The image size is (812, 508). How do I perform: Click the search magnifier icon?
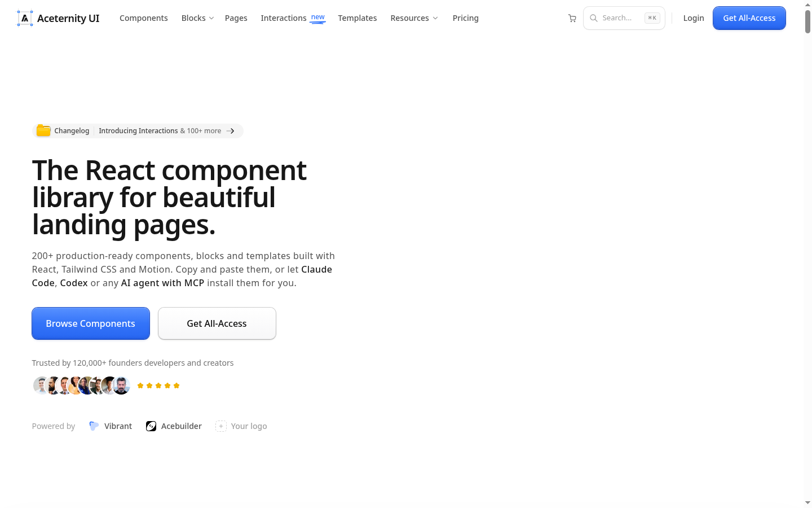[x=594, y=18]
